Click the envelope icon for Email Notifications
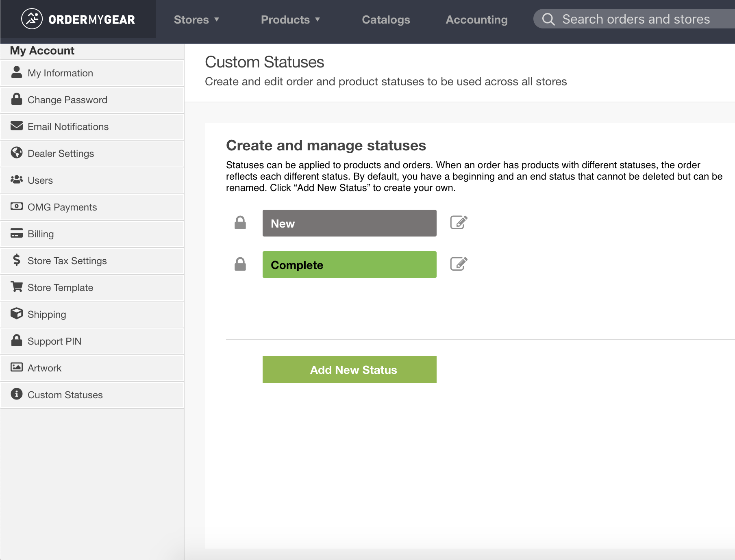 click(17, 126)
